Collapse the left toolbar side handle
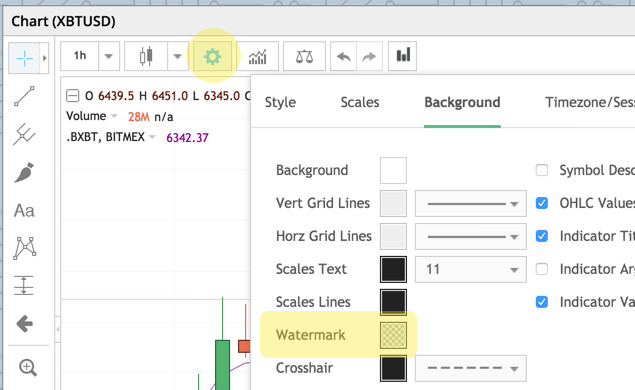The height and width of the screenshot is (390, 635). (x=58, y=329)
